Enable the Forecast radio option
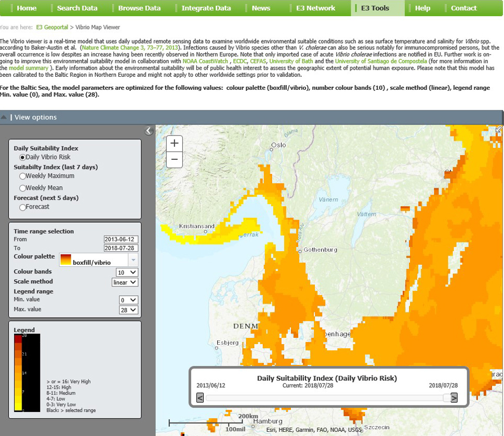 click(22, 207)
